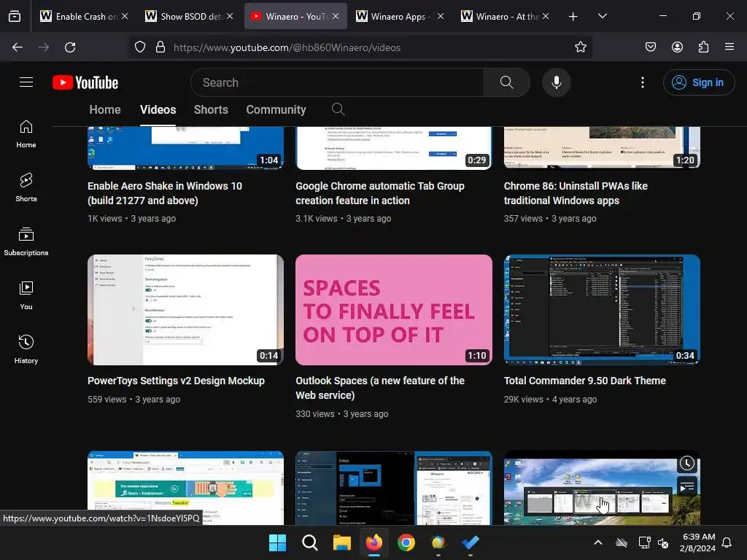Focus the YouTube Search input field
This screenshot has height=560, width=747.
click(x=337, y=82)
